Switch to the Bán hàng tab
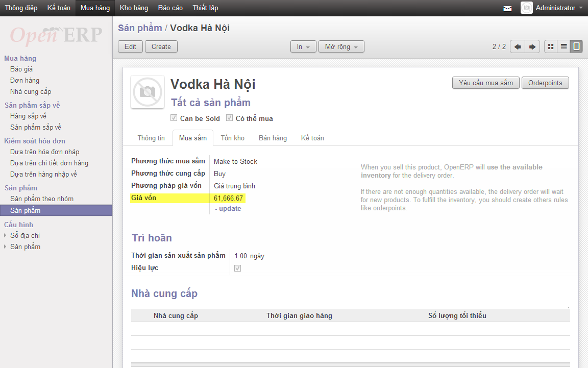This screenshot has width=588, height=368. [273, 138]
